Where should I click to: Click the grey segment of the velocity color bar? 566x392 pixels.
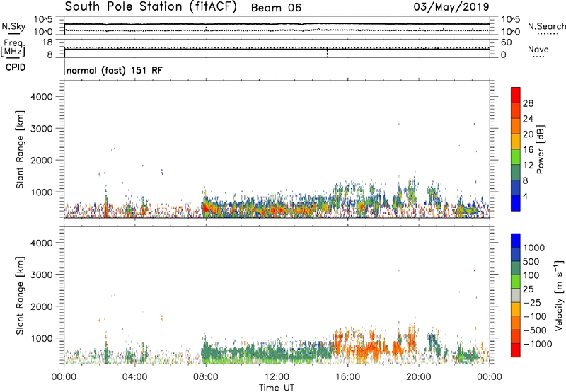[x=516, y=295]
